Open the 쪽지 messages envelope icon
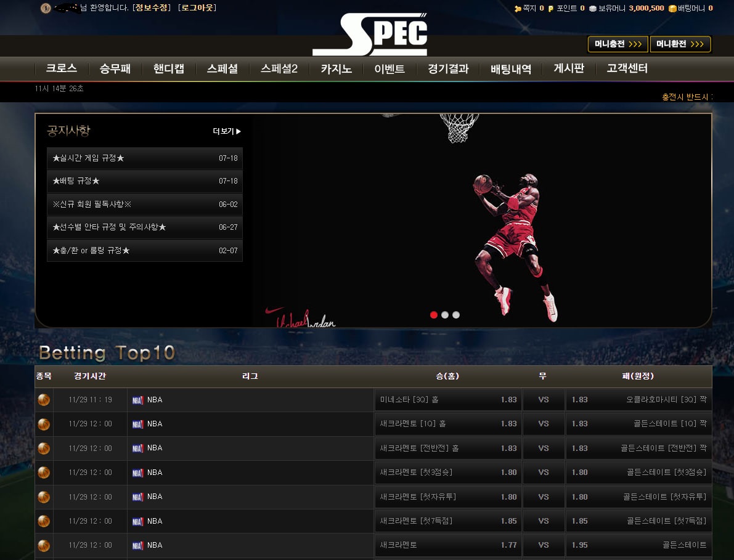 (518, 9)
